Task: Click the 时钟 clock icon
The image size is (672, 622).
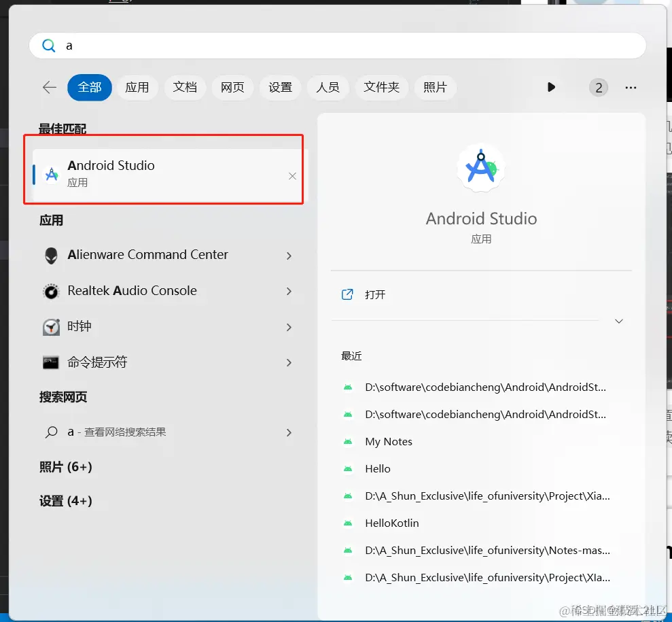Action: coord(51,327)
